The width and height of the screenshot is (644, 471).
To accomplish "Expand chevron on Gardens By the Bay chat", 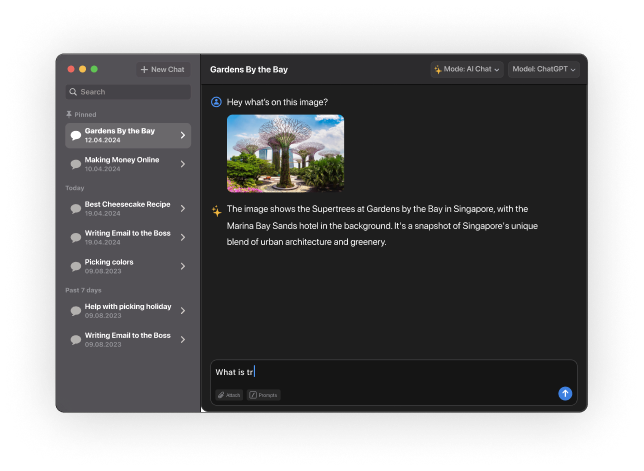I will [x=182, y=135].
